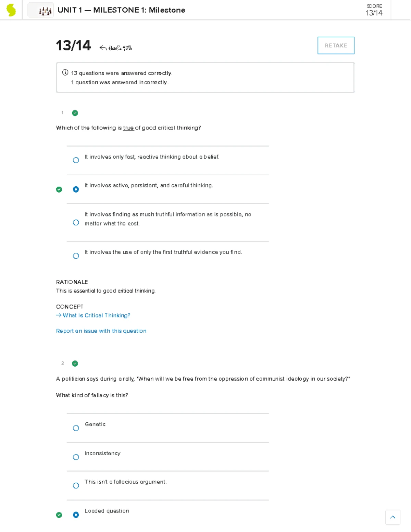Click the UNIT 1 — MILESTONE 1 title

point(121,10)
